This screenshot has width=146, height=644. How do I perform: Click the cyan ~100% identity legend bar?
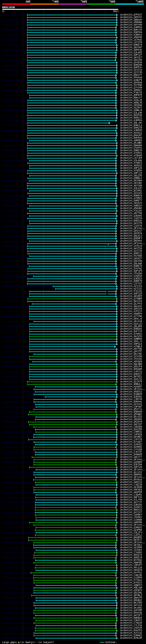click(x=130, y=4)
